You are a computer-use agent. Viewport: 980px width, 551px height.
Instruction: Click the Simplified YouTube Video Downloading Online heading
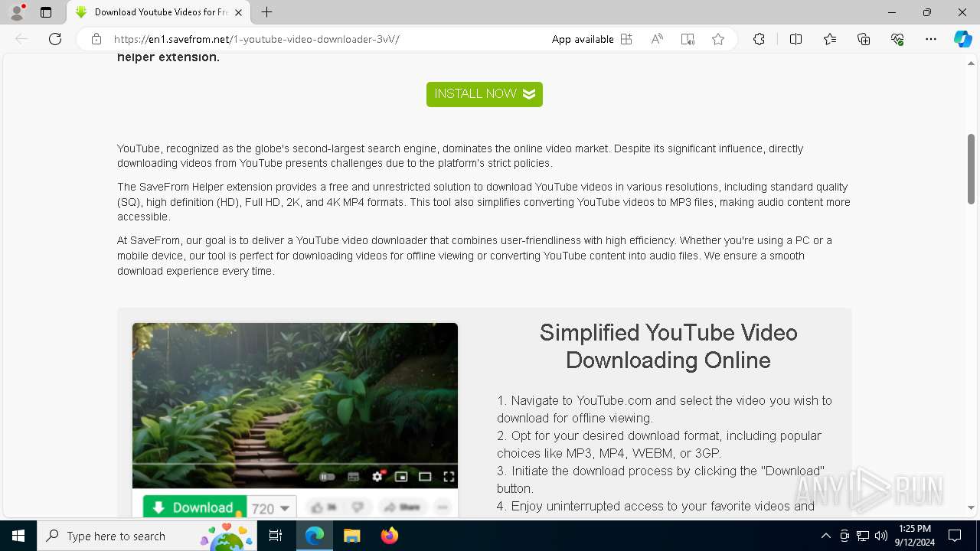pos(668,346)
